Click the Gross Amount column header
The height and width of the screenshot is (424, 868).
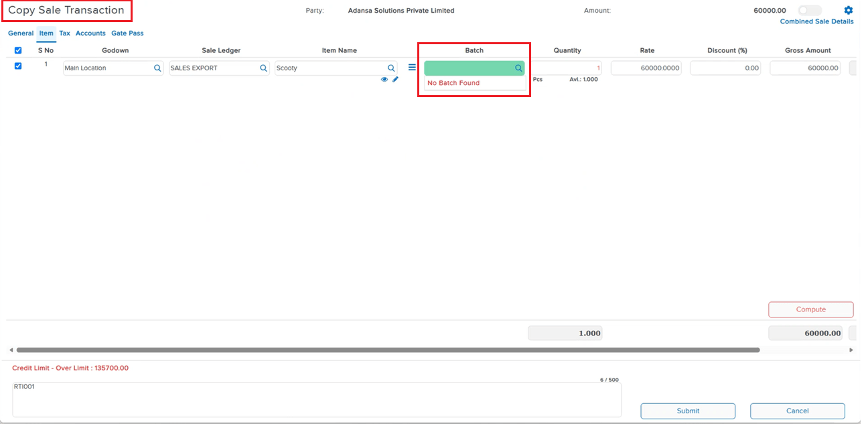[x=808, y=50]
